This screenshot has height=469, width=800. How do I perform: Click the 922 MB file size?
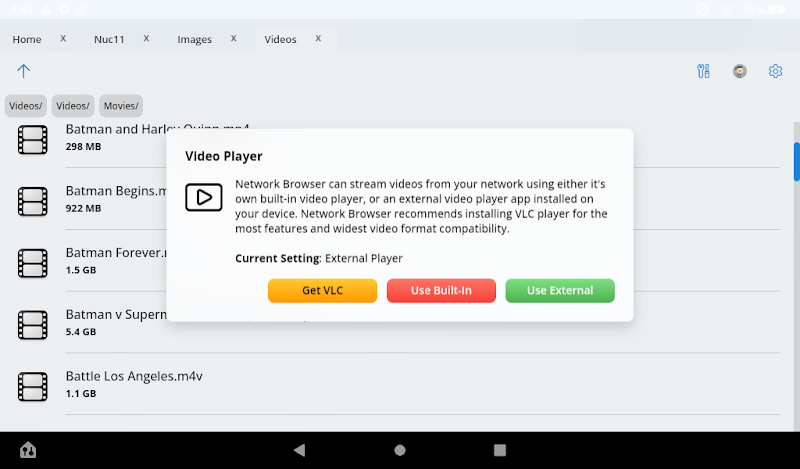(83, 208)
